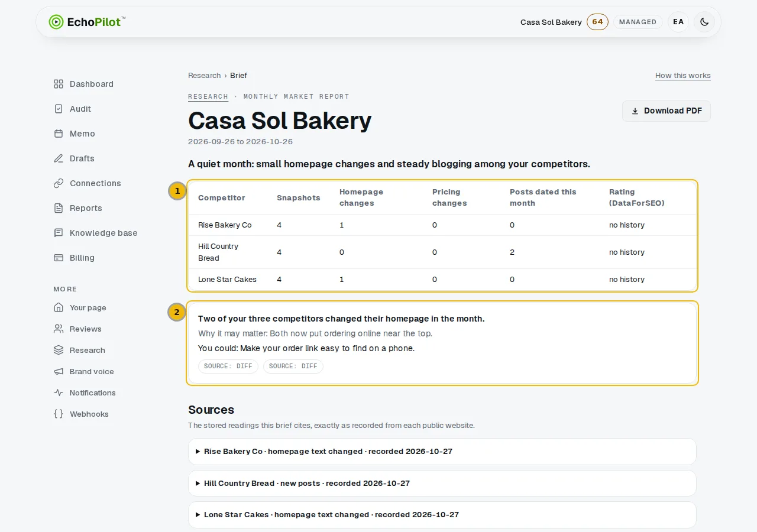The width and height of the screenshot is (757, 532).
Task: Toggle dark mode with the moon button
Action: pyautogui.click(x=704, y=22)
